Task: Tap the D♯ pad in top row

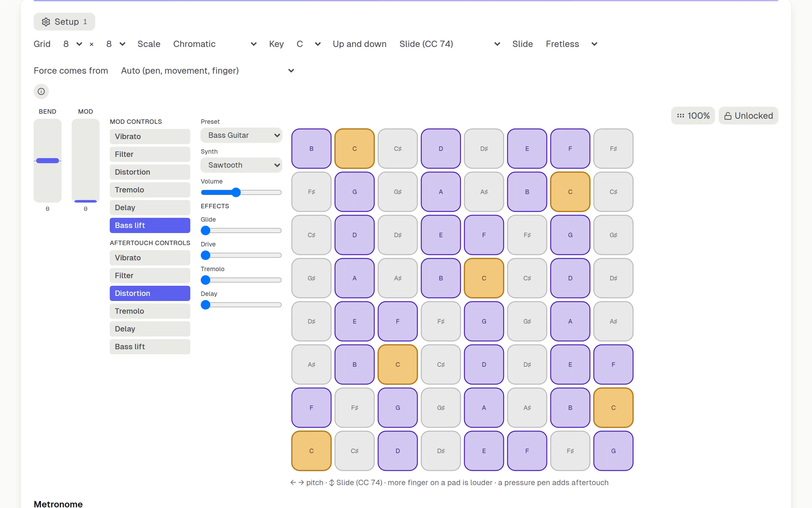Action: click(x=484, y=149)
